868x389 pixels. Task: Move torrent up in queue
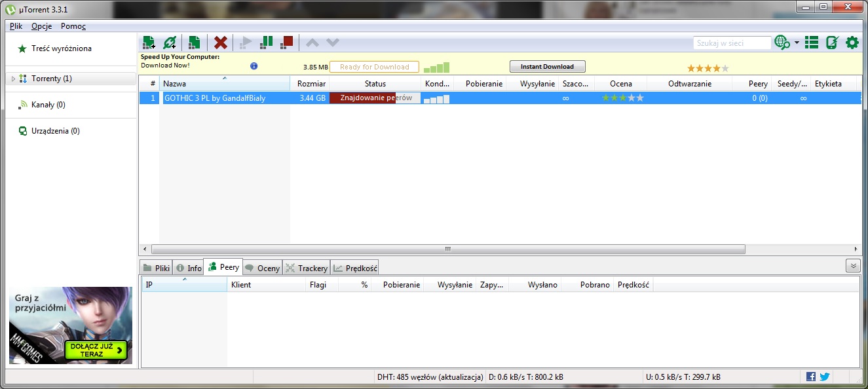[x=312, y=43]
